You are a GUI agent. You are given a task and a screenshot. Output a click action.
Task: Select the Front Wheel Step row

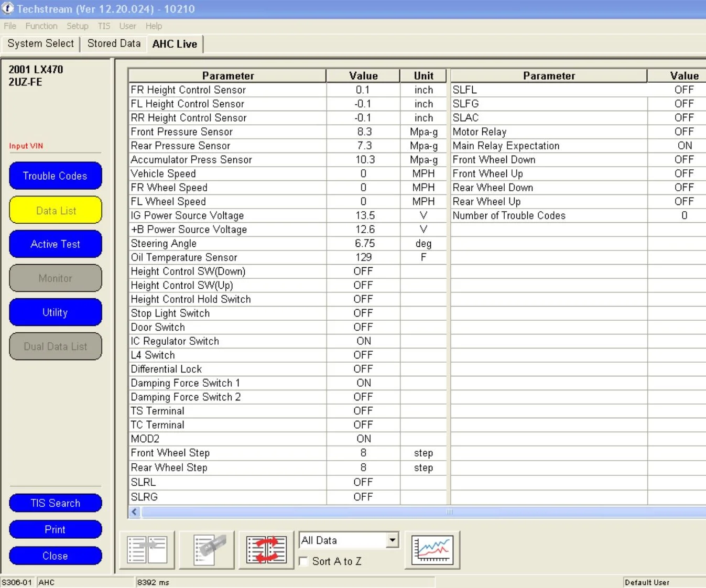point(287,453)
